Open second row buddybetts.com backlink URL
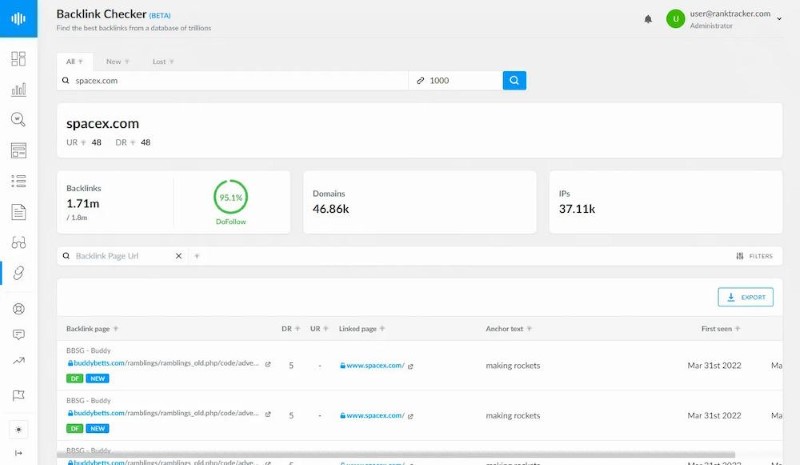The image size is (800, 465). point(163,413)
